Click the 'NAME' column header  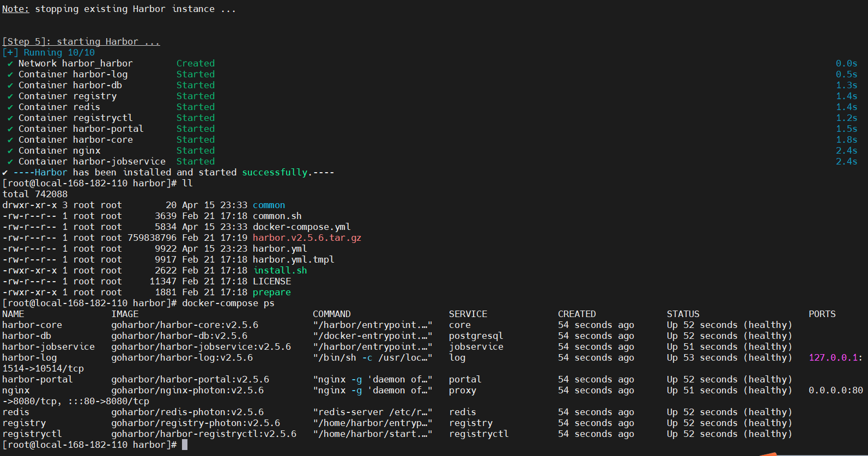click(x=13, y=314)
